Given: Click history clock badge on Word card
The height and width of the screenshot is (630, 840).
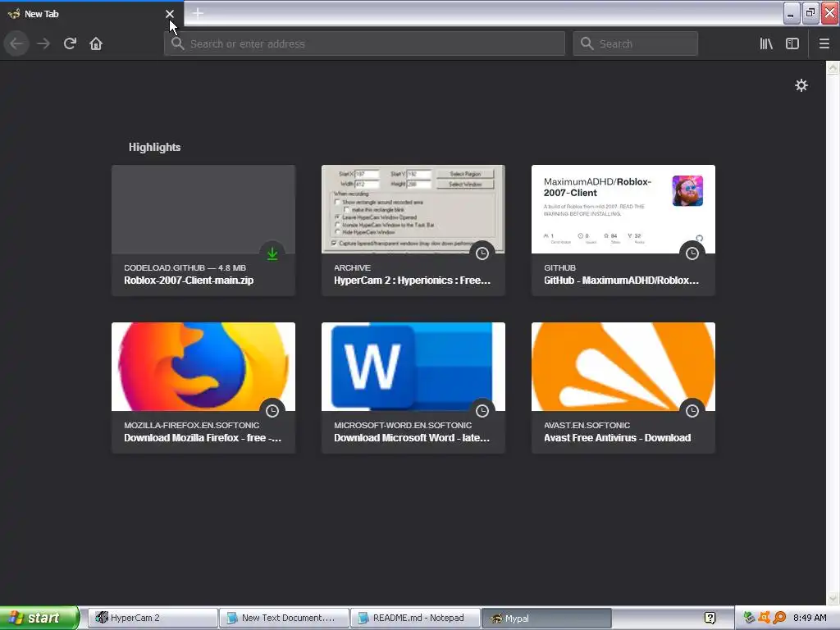Looking at the screenshot, I should pos(482,411).
